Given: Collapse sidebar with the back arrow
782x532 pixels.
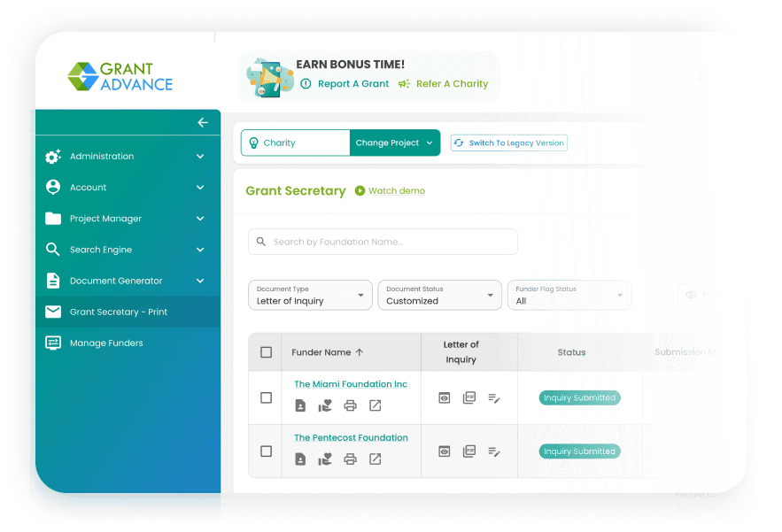Looking at the screenshot, I should click(203, 123).
